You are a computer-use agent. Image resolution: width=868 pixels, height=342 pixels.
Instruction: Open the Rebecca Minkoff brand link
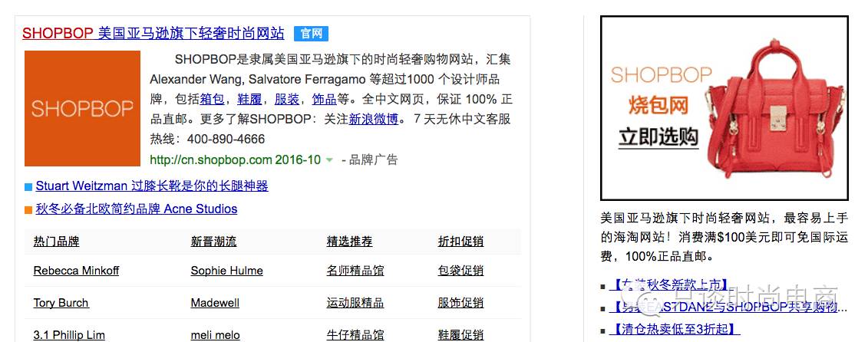(x=76, y=271)
